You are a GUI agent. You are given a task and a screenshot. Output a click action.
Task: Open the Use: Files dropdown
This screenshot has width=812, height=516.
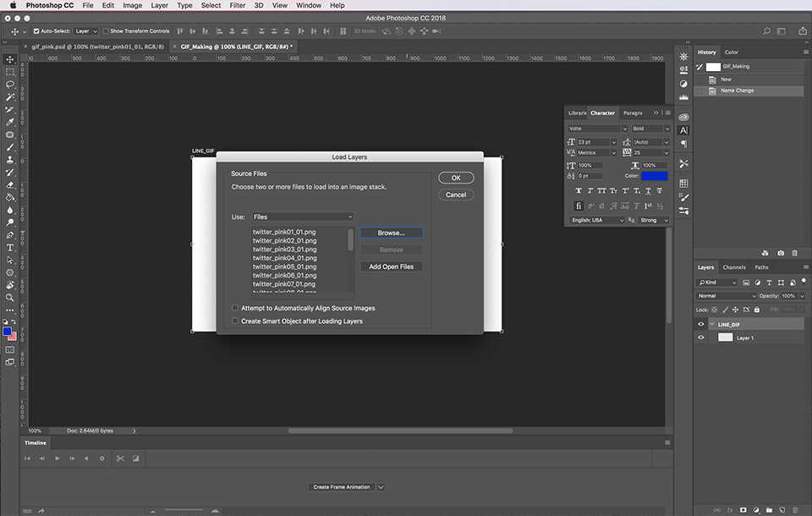pos(303,217)
